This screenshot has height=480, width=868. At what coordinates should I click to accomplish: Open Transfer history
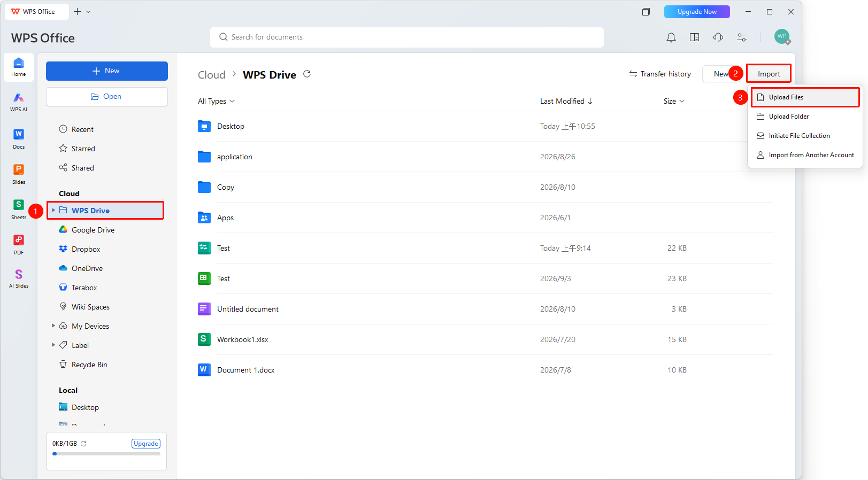(x=660, y=74)
